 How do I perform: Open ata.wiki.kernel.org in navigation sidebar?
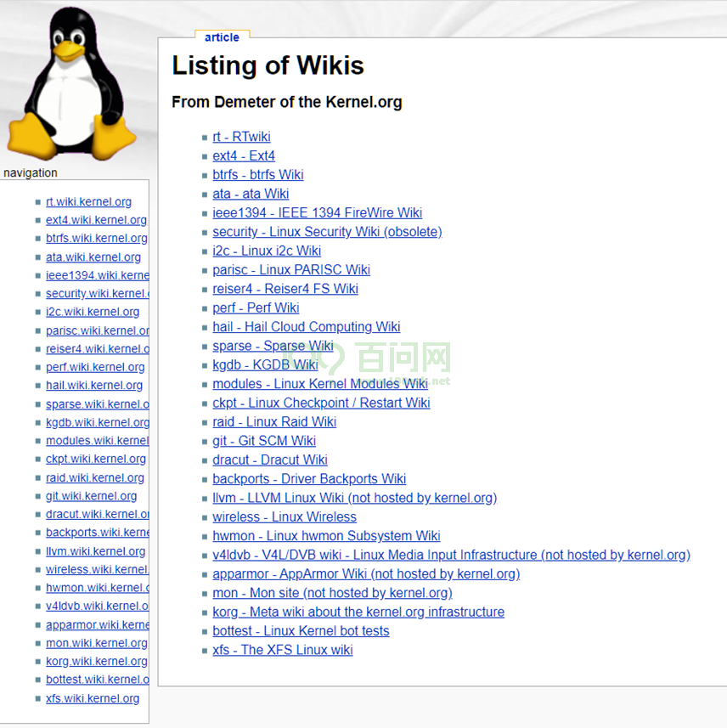click(x=93, y=257)
